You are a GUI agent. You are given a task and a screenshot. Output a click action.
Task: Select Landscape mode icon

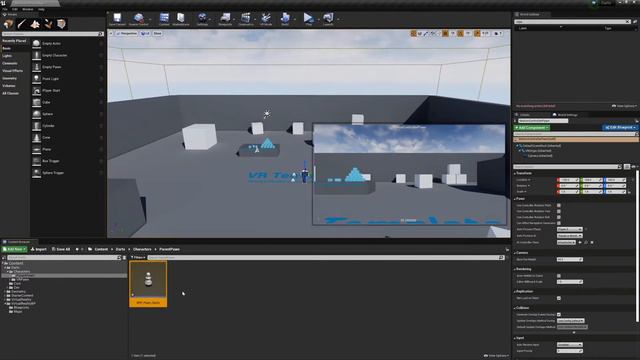pyautogui.click(x=35, y=24)
